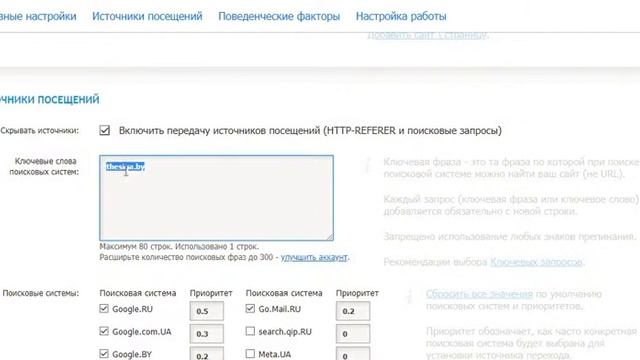Click inside the keywords textarea

pos(216,198)
